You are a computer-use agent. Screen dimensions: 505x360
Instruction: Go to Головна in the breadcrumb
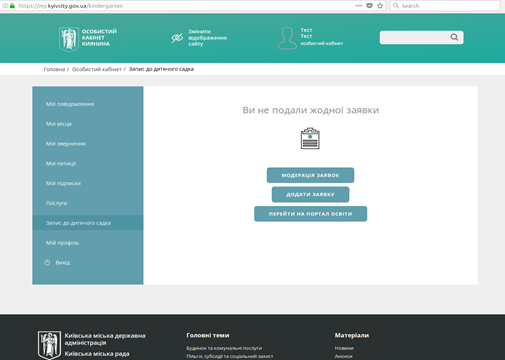(x=54, y=69)
